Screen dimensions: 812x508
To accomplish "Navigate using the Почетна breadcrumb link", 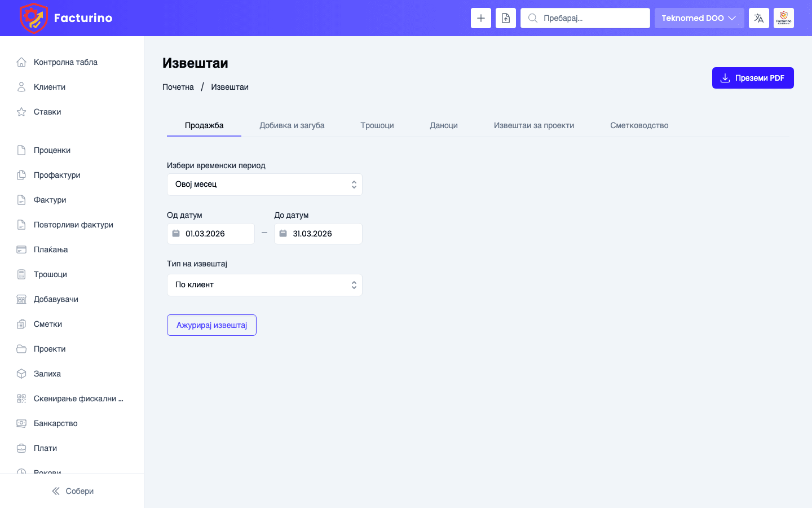I will (178, 86).
